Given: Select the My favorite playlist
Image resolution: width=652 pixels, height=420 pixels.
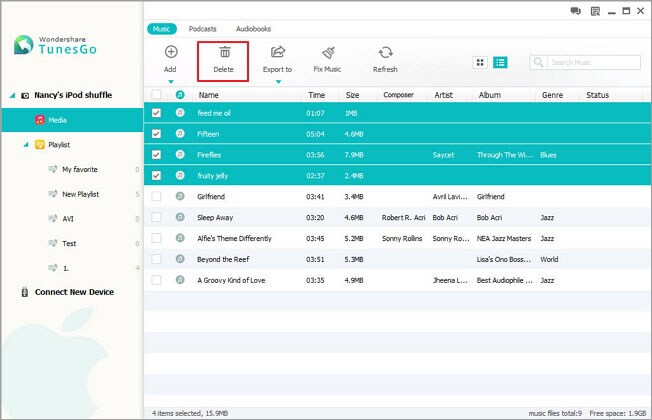Looking at the screenshot, I should (80, 169).
